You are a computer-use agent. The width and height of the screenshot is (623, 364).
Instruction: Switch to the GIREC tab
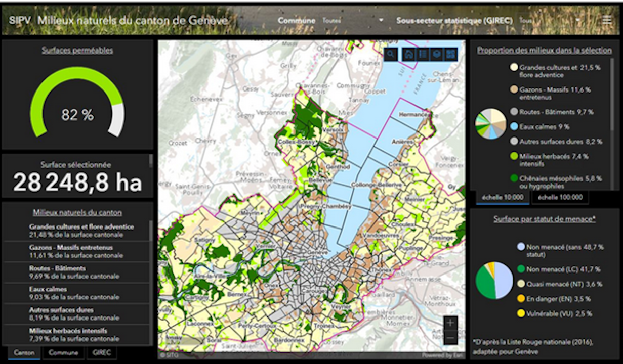[x=102, y=353]
